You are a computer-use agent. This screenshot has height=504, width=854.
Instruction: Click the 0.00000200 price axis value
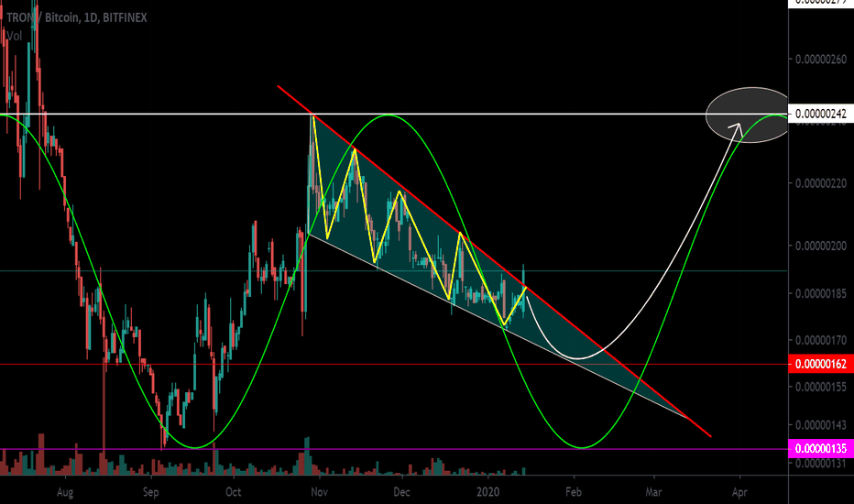tap(821, 246)
